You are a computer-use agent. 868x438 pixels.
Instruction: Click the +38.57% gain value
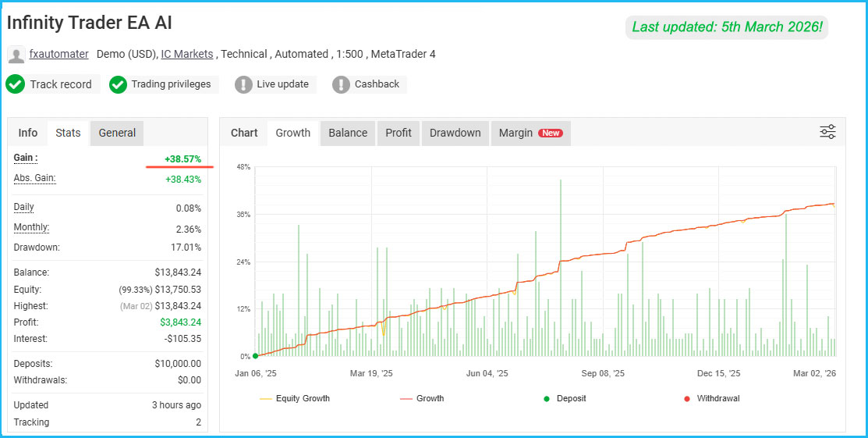pyautogui.click(x=182, y=160)
